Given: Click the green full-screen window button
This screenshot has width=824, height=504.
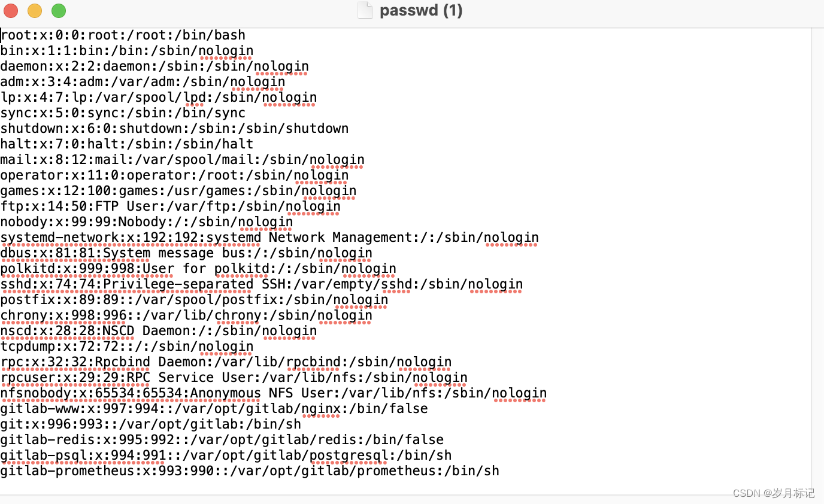Looking at the screenshot, I should click(x=57, y=10).
